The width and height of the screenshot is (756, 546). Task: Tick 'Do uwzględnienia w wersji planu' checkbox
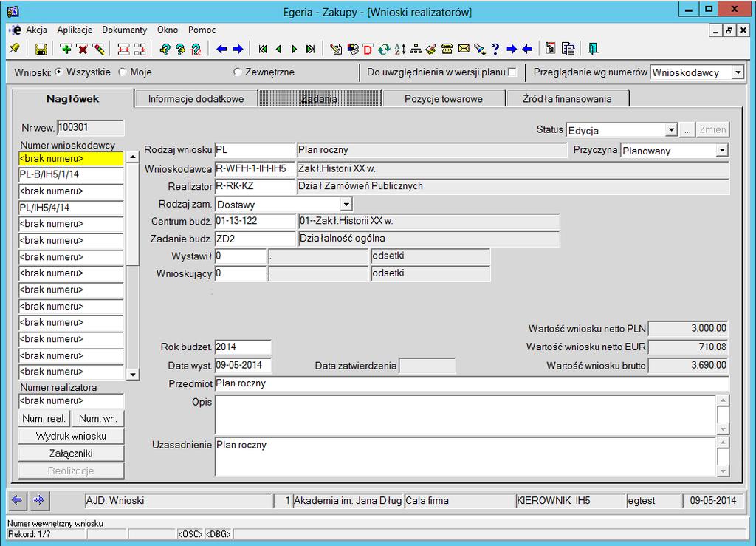click(512, 72)
